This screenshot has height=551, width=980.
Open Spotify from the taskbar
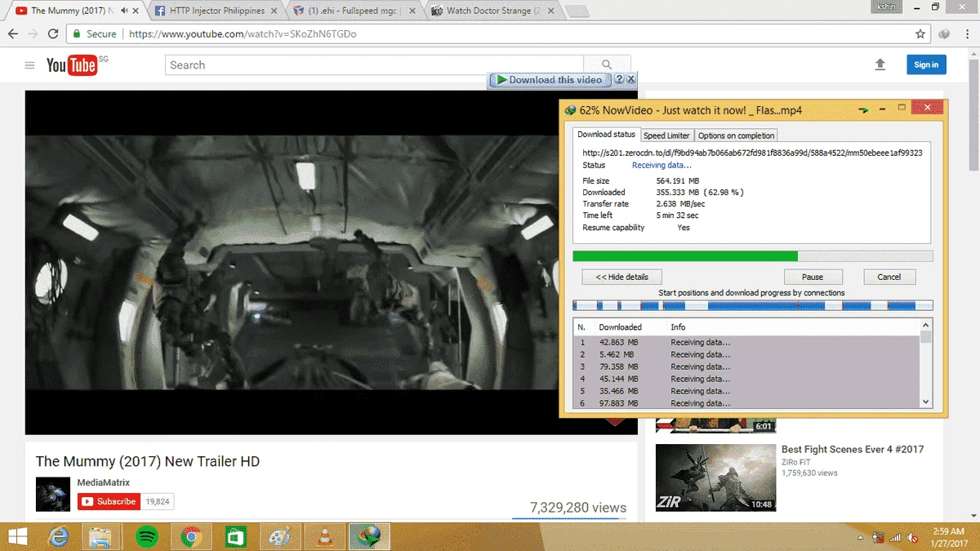(x=146, y=536)
